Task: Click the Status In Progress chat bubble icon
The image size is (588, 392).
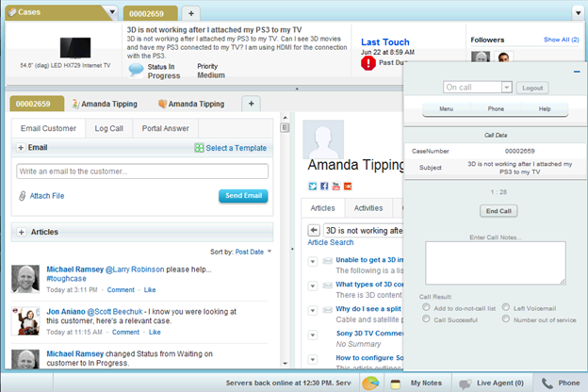Action: click(136, 70)
